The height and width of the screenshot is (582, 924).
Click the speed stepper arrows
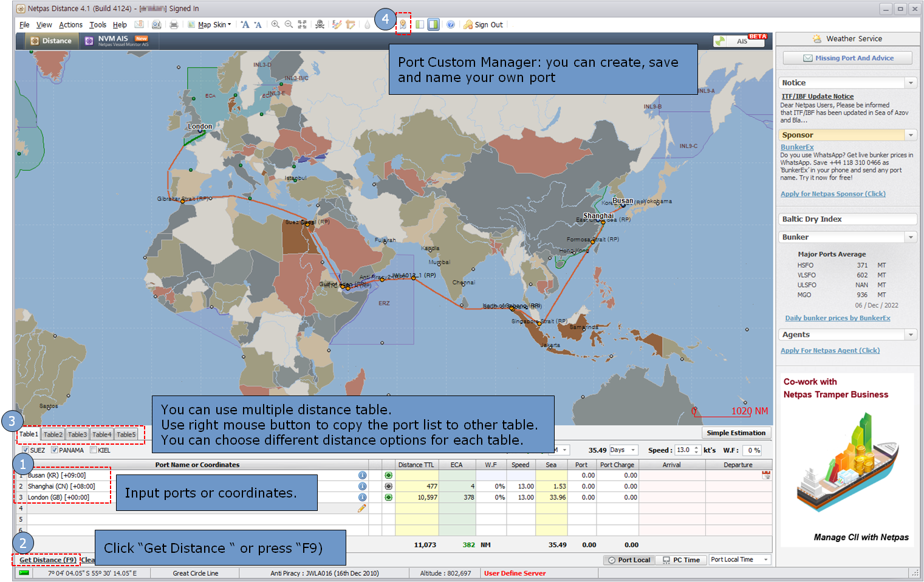point(696,450)
